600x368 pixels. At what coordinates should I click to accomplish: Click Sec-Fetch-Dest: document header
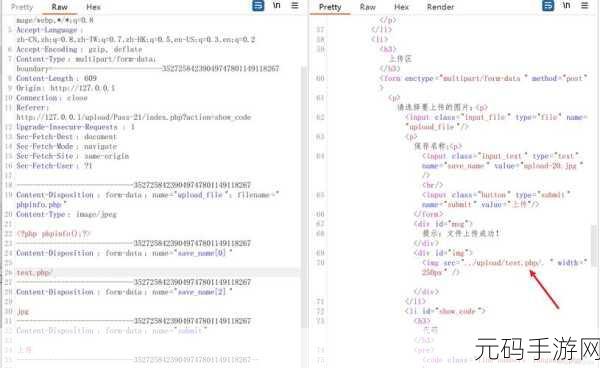66,137
